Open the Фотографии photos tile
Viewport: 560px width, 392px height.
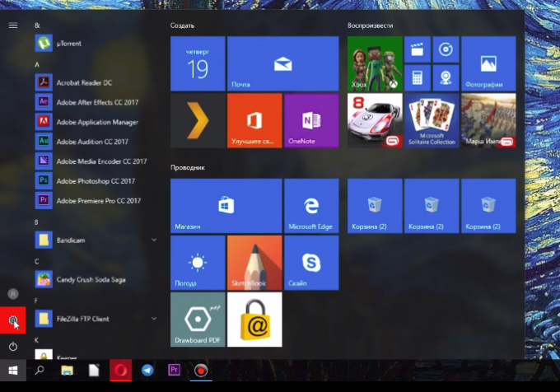[x=488, y=63]
